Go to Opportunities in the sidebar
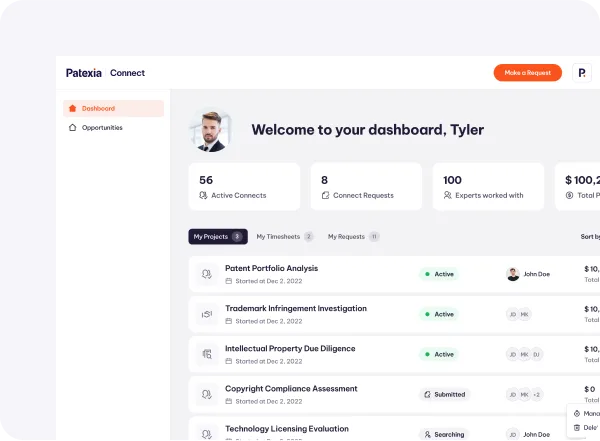This screenshot has width=600, height=441. (x=112, y=128)
